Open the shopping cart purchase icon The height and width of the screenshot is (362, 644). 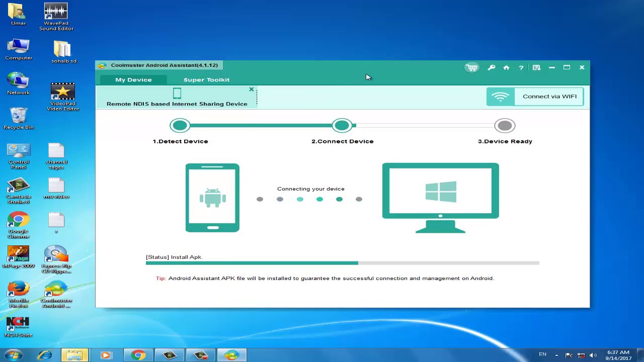472,68
